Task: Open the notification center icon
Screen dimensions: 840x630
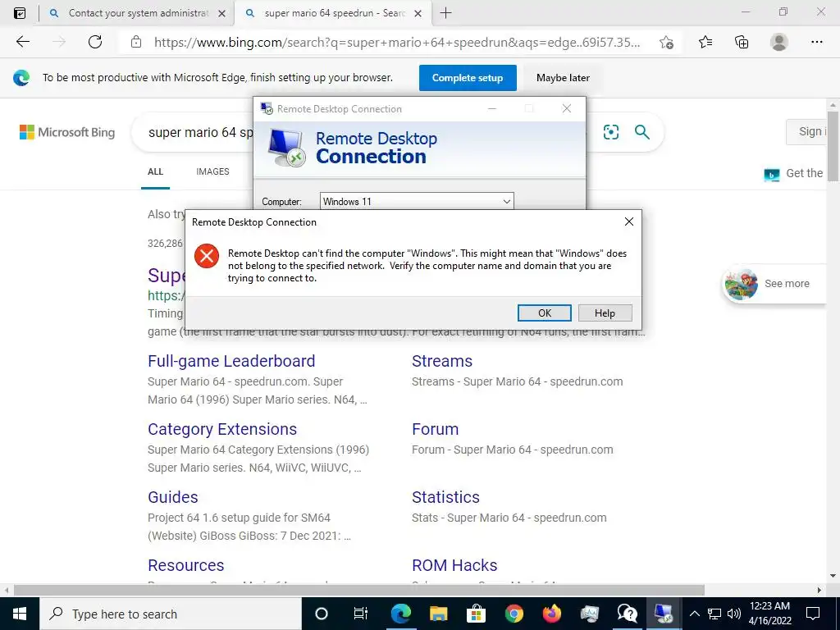Action: (813, 614)
